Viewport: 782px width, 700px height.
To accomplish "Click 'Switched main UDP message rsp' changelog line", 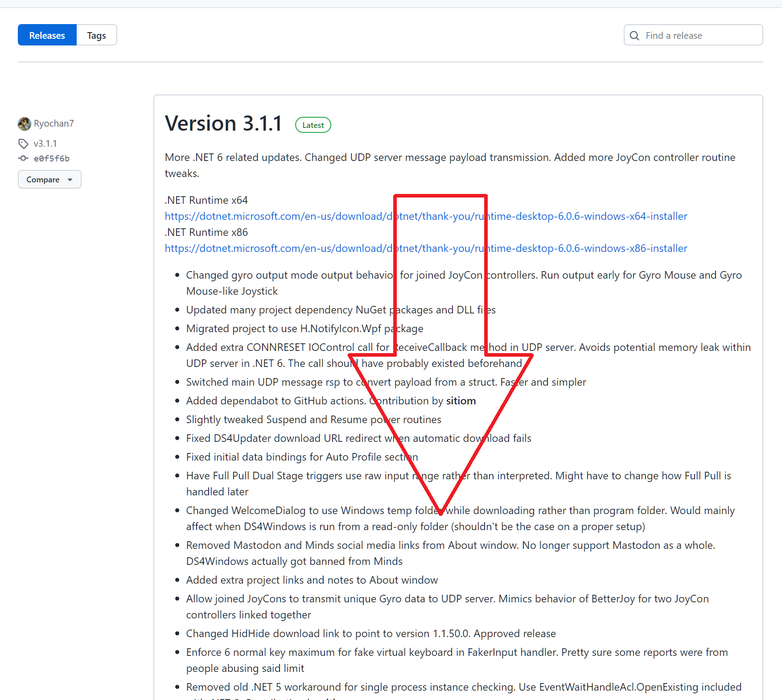I will 386,382.
